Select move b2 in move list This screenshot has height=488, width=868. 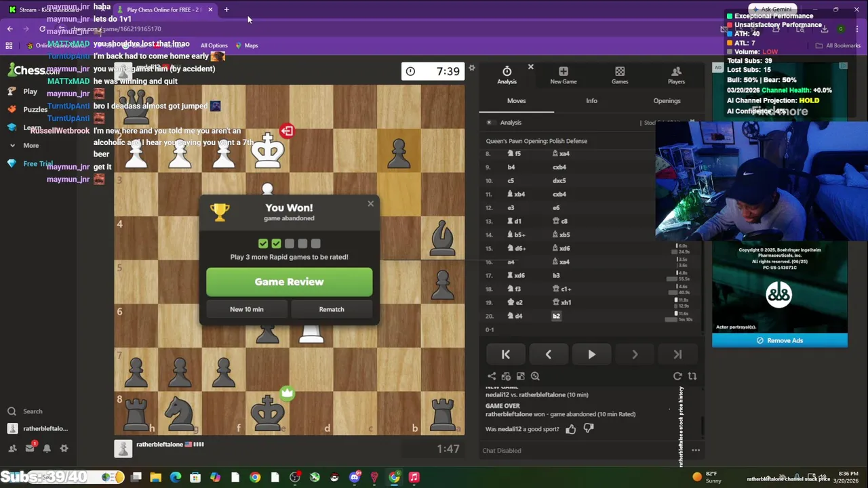point(556,316)
